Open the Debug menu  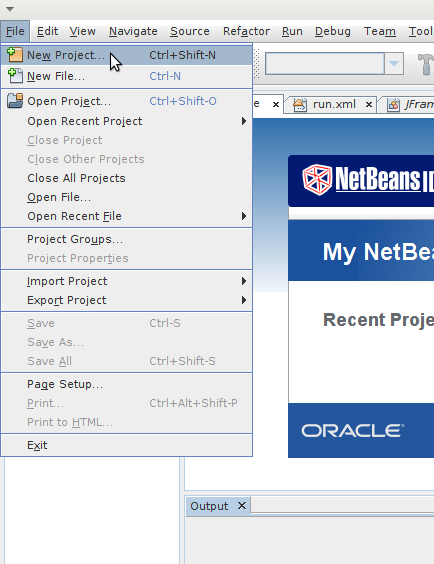(333, 31)
